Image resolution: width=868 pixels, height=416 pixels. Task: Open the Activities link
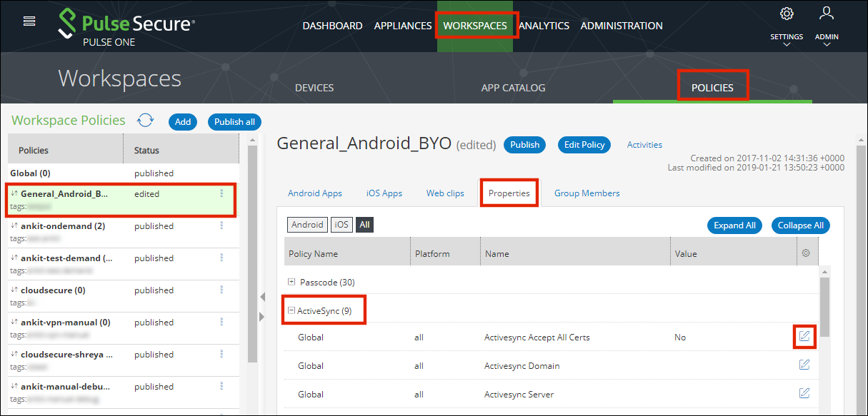pos(644,145)
